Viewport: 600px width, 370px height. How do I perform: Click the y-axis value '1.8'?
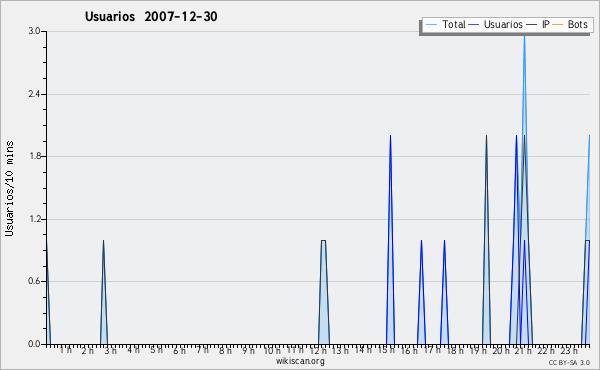[x=34, y=156]
